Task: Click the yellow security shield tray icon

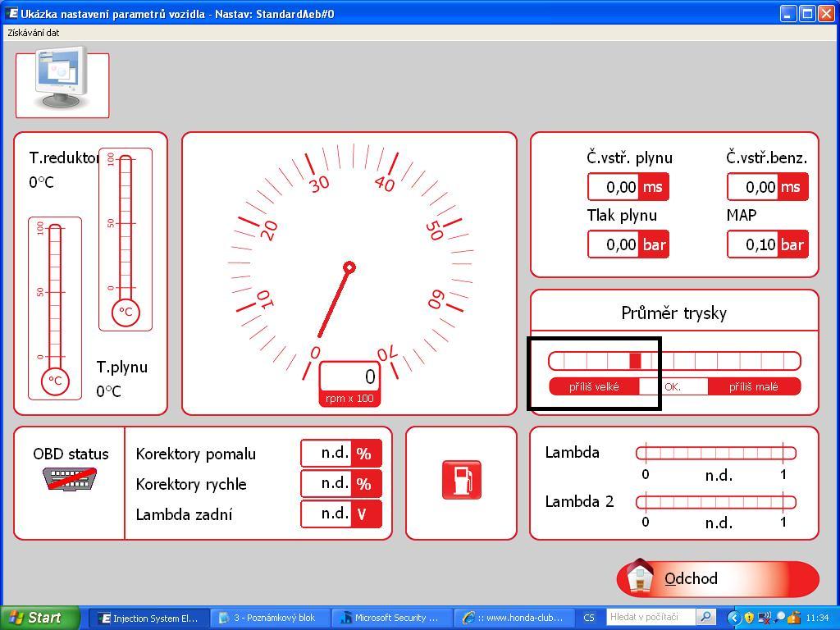Action: (749, 618)
